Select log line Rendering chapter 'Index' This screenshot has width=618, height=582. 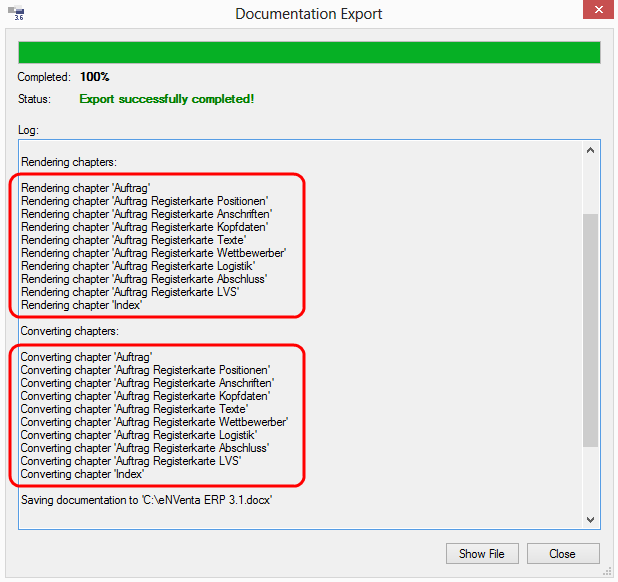pos(82,305)
